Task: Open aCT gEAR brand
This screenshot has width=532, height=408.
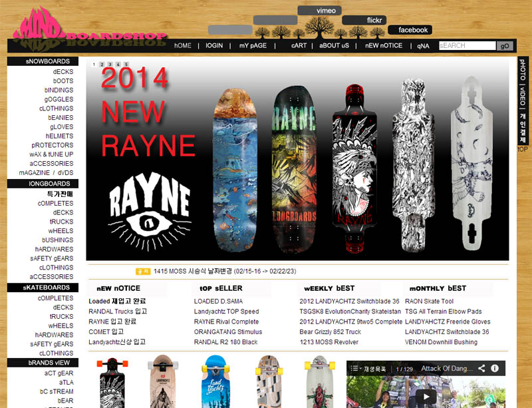Action: (x=59, y=373)
